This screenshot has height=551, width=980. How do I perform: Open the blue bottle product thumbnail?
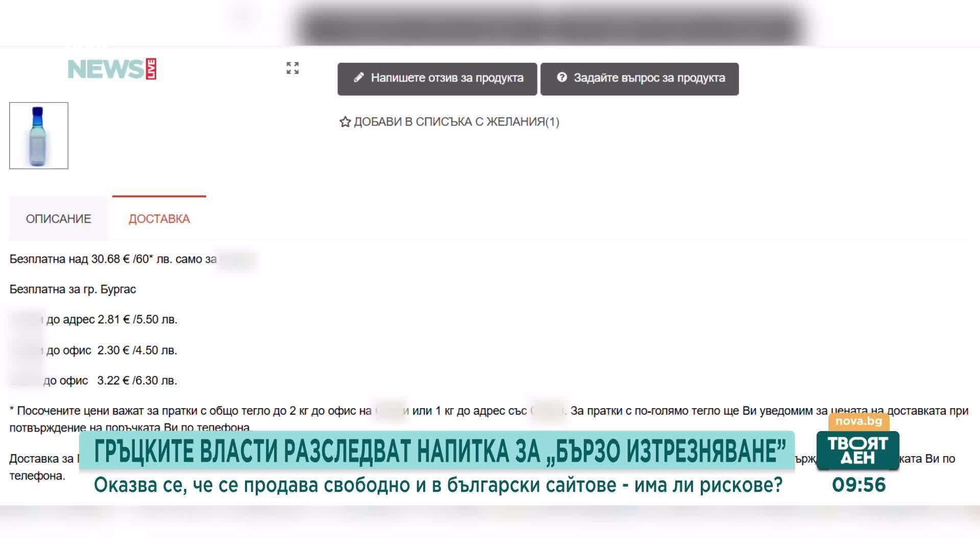(39, 136)
